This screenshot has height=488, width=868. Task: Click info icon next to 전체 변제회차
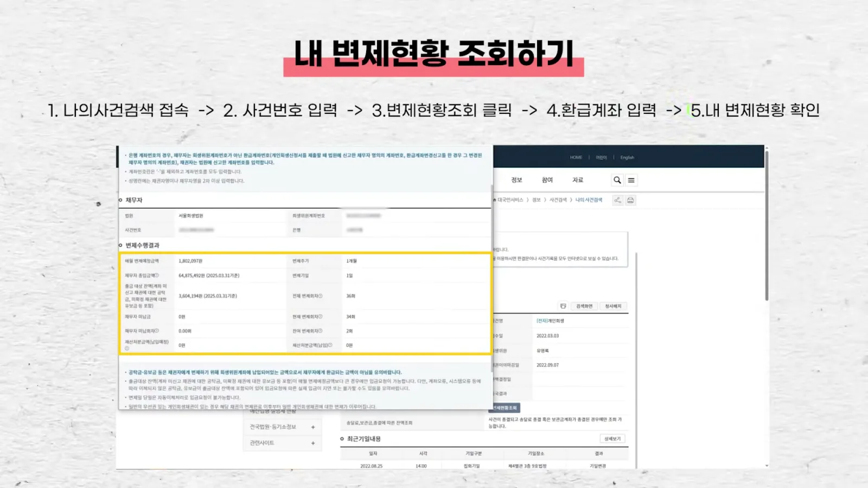321,296
